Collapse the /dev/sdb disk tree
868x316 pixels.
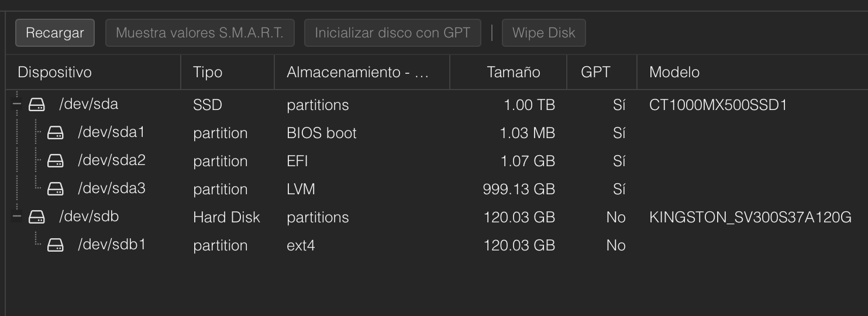(17, 217)
